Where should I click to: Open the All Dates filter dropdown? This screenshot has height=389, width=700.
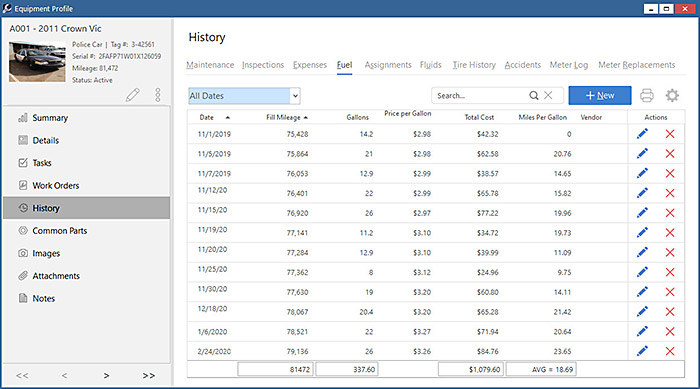[x=295, y=96]
